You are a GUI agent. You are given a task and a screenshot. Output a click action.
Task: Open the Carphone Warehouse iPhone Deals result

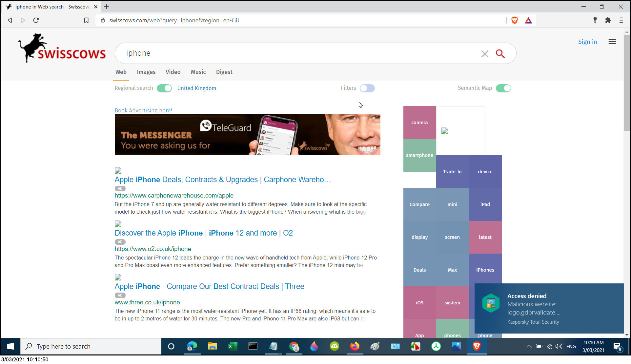223,180
